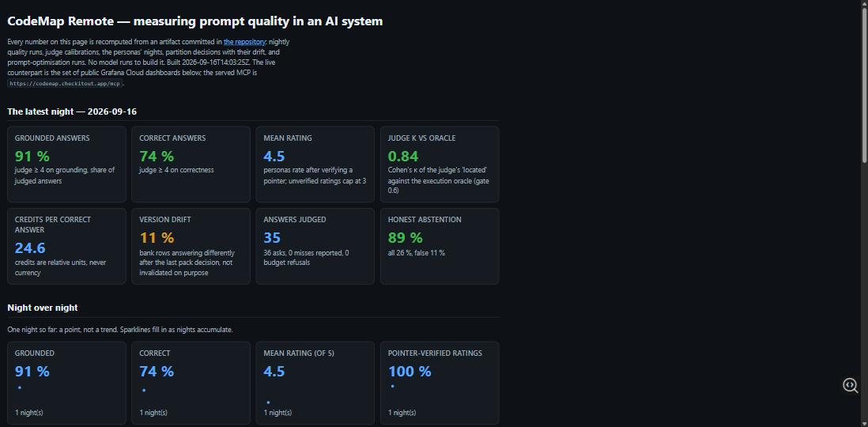This screenshot has height=427, width=868.
Task: Click 'The latest night — 2026-09-16' heading
Action: tap(72, 111)
